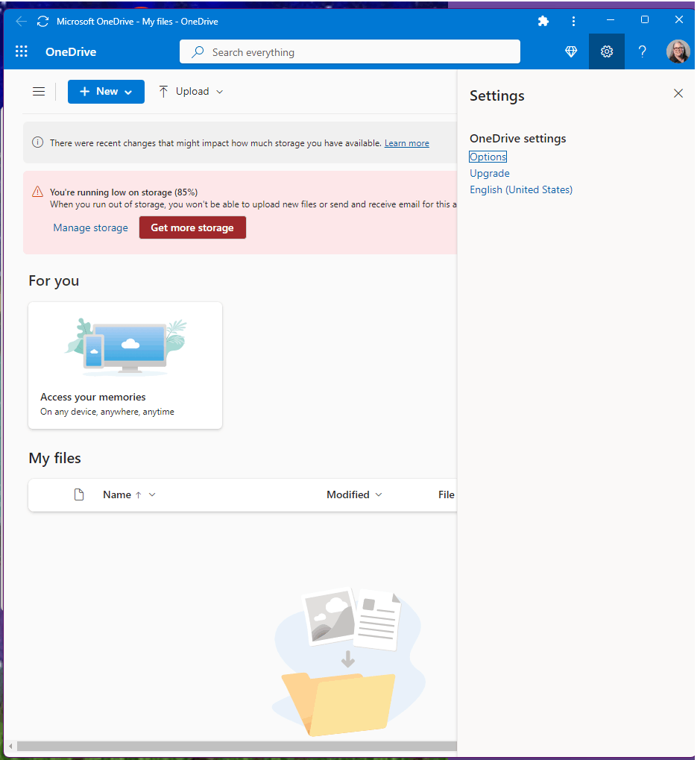Click the OneDrive brand title
Screen dimensions: 700x760
[71, 52]
